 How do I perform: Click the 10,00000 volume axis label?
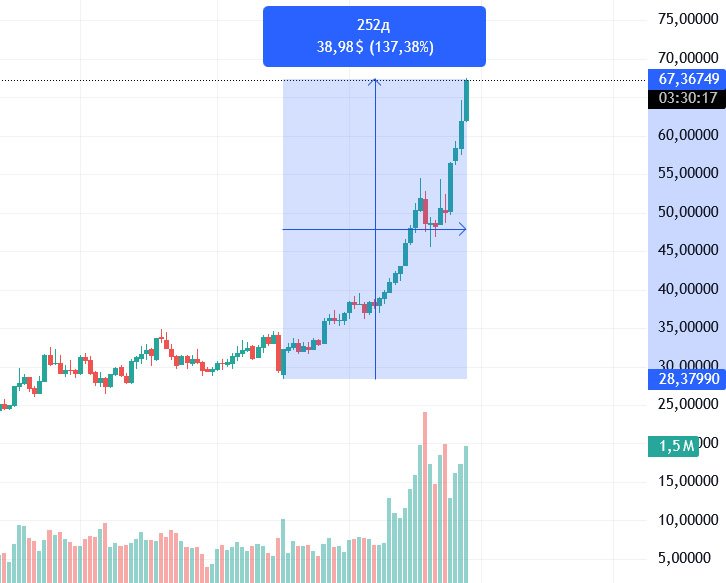pos(689,520)
